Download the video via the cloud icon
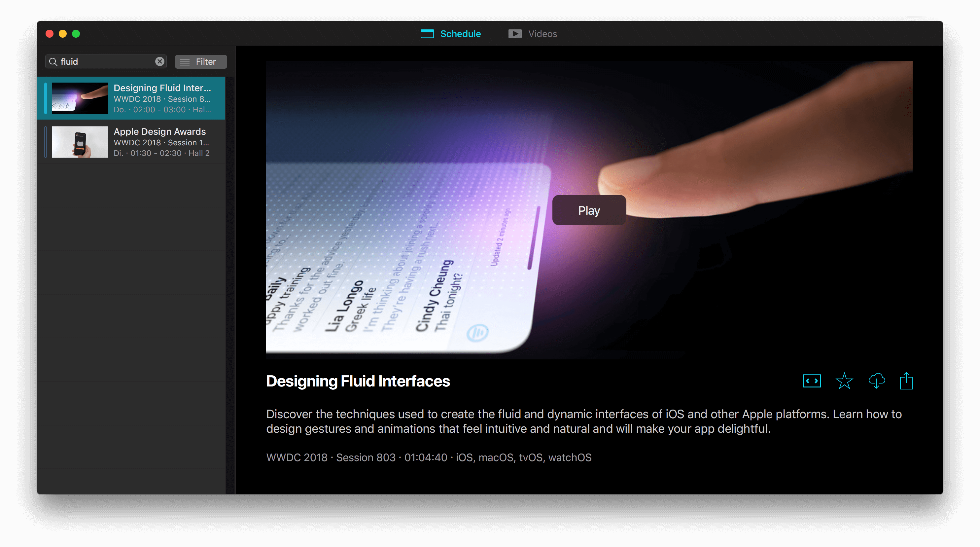The image size is (980, 547). (877, 381)
